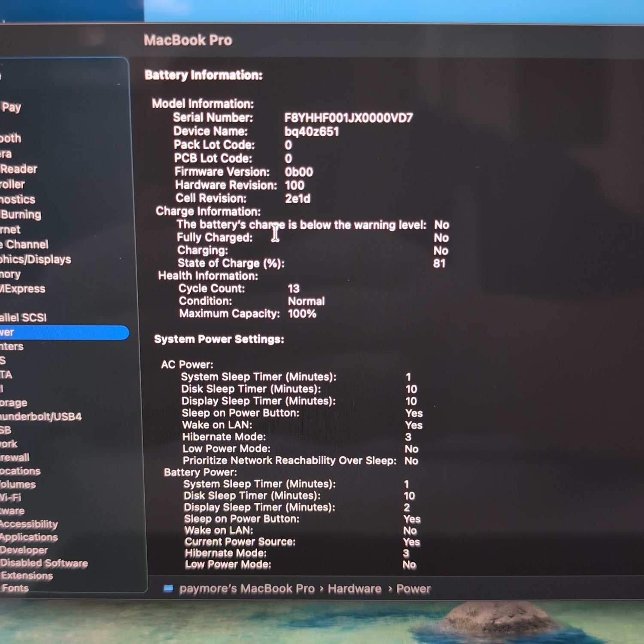644x644 pixels.
Task: Show Memory details from the sidebar
Action: pyautogui.click(x=10, y=274)
